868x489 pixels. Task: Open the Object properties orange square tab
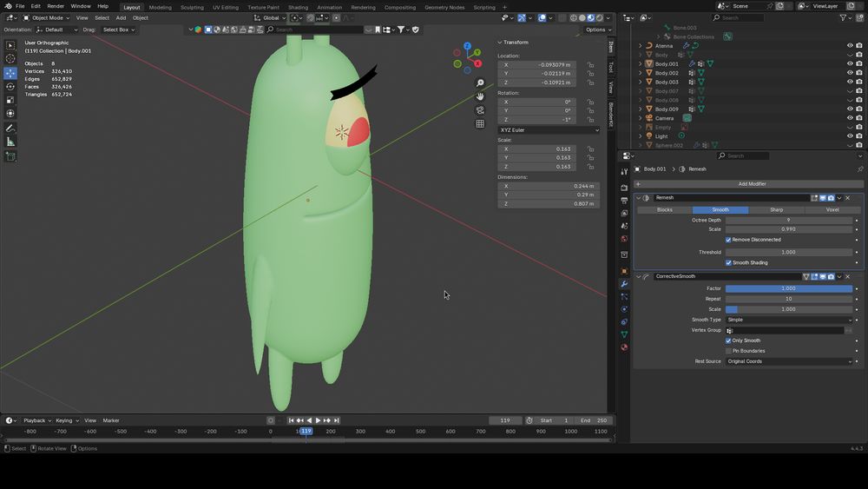coord(624,271)
